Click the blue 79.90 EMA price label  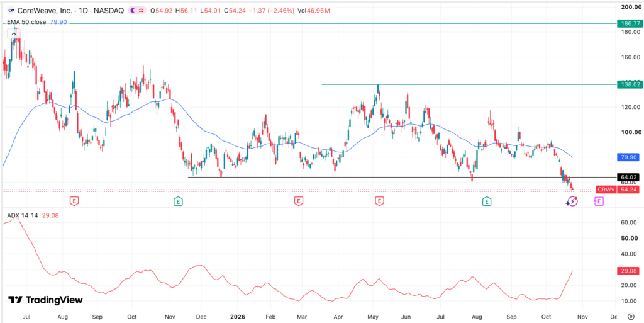(628, 157)
